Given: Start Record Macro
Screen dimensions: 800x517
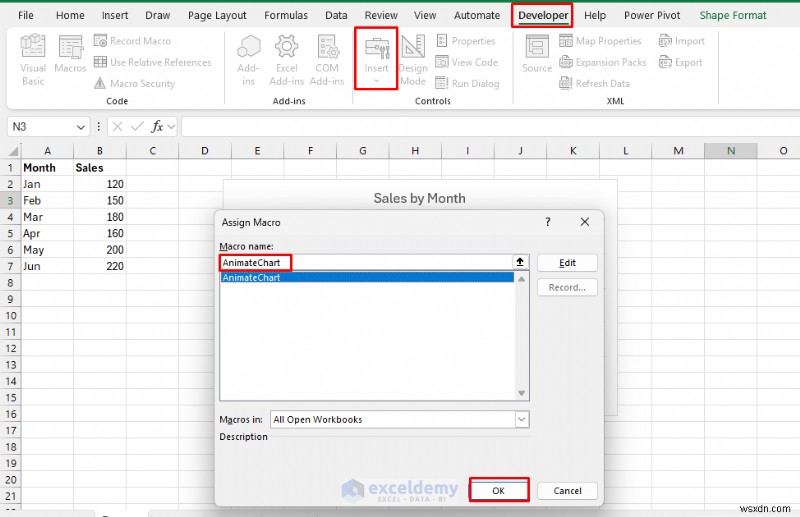Looking at the screenshot, I should click(x=133, y=41).
